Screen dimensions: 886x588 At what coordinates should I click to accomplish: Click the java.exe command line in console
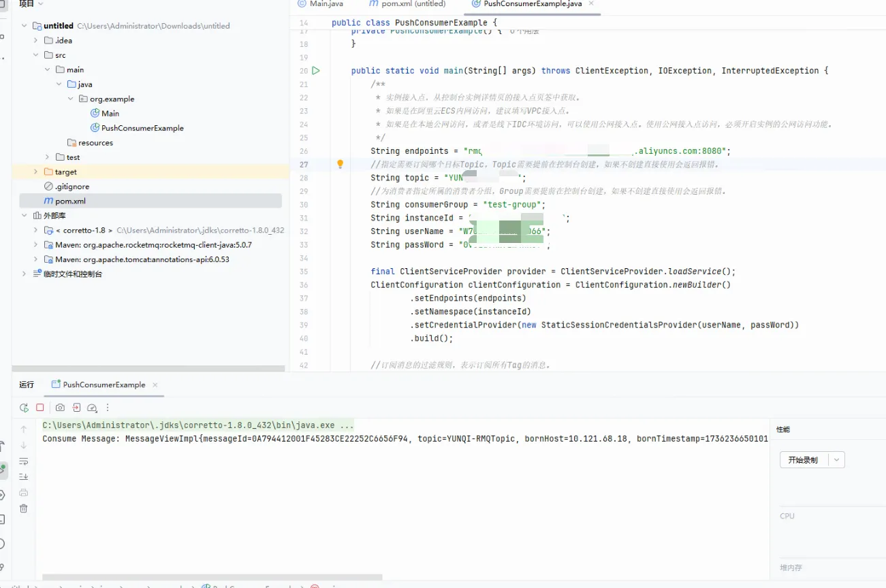click(198, 425)
